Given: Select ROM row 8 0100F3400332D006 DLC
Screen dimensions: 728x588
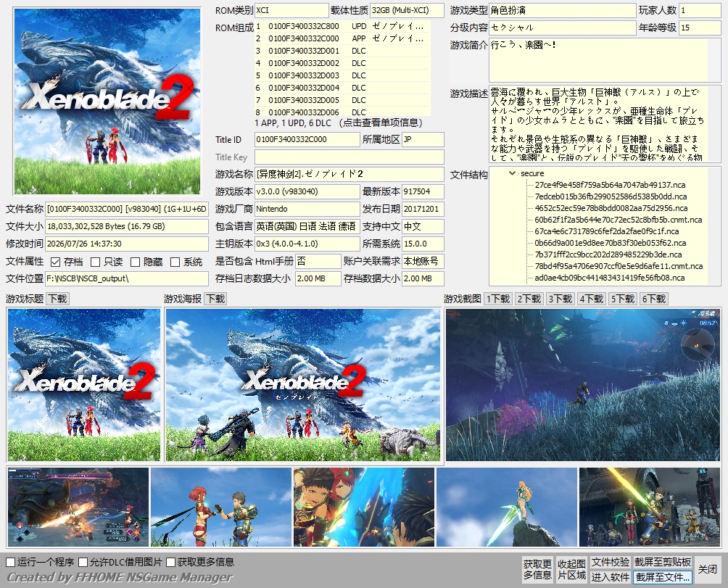Looking at the screenshot, I should click(342, 112).
